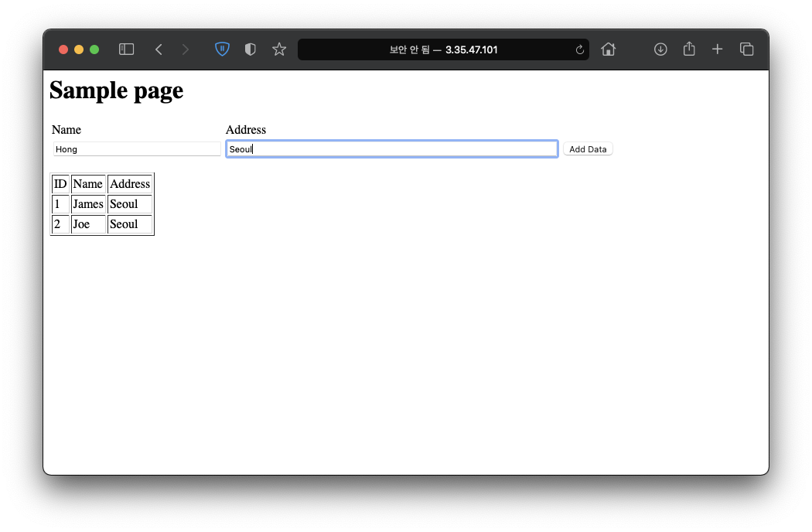Open a new tab with plus icon
Viewport: 812px width, 532px height.
pos(717,49)
